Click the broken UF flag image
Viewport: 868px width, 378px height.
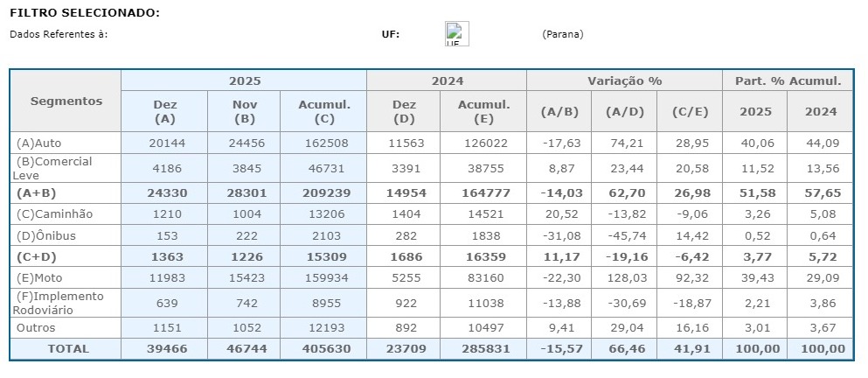point(456,34)
